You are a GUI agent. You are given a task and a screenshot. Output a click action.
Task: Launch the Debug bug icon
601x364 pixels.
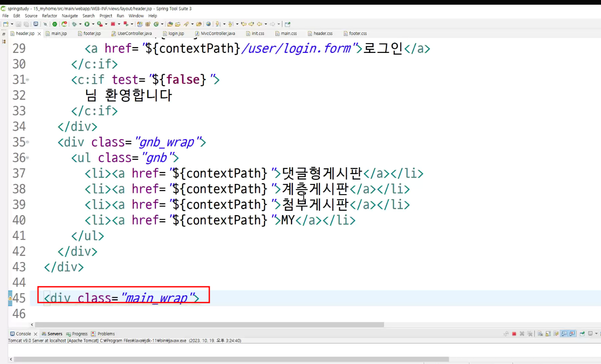(74, 24)
